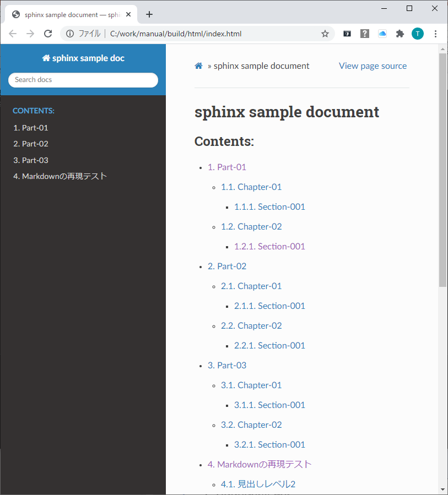Open a new tab with the plus button
448x495 pixels.
[149, 14]
